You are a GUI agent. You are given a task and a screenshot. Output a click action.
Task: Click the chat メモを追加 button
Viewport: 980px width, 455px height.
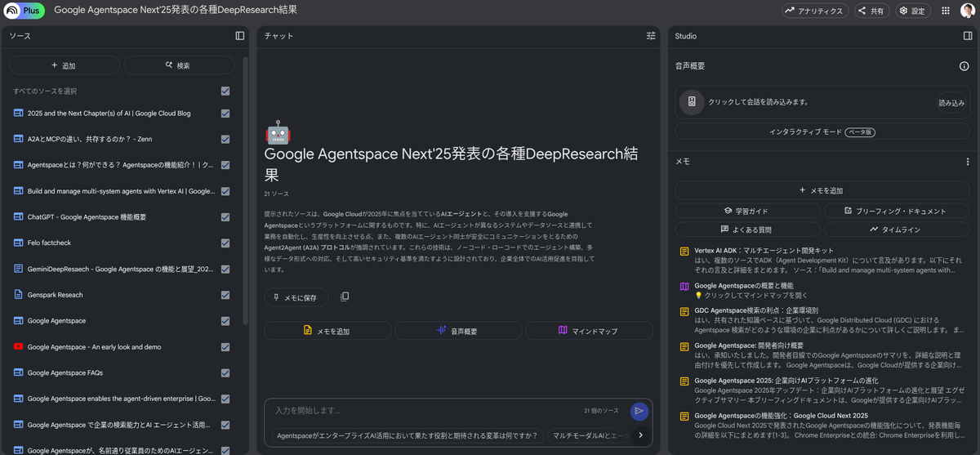(327, 331)
